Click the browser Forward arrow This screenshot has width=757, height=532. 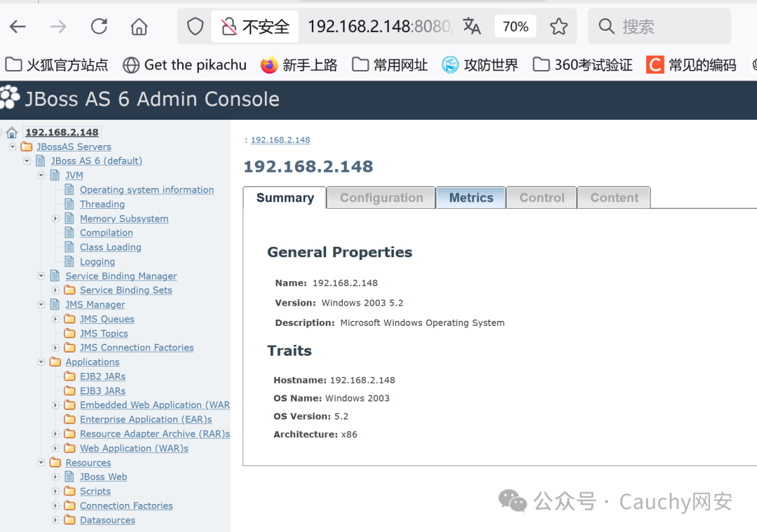coord(58,27)
